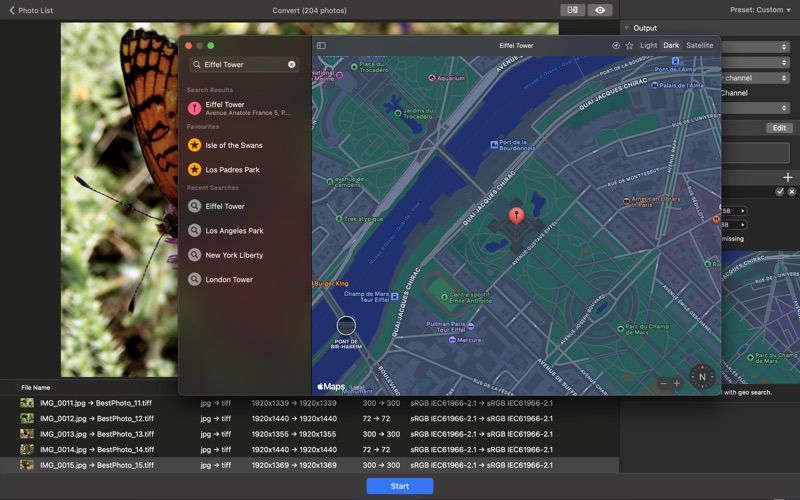Open the first Output dropdown
Viewport: 800px width, 500px height.
tap(756, 47)
